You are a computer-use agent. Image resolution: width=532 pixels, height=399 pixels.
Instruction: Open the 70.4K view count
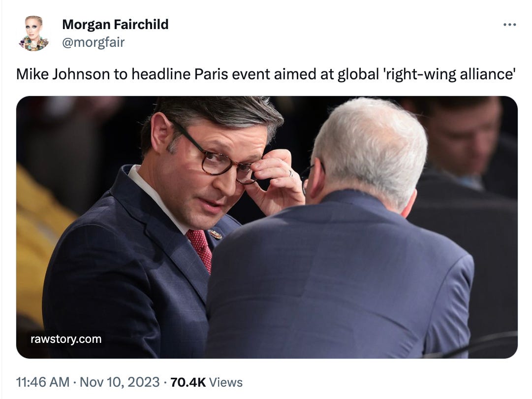click(x=188, y=382)
